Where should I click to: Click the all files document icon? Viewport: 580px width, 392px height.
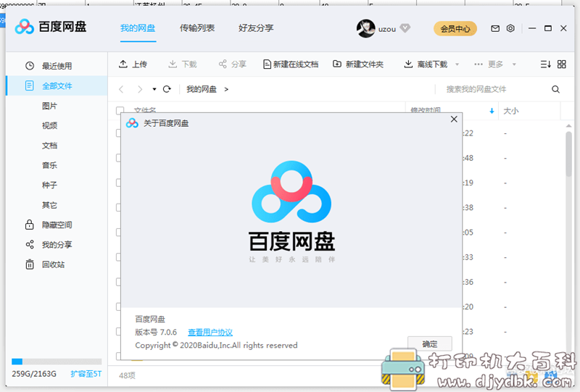tap(29, 86)
